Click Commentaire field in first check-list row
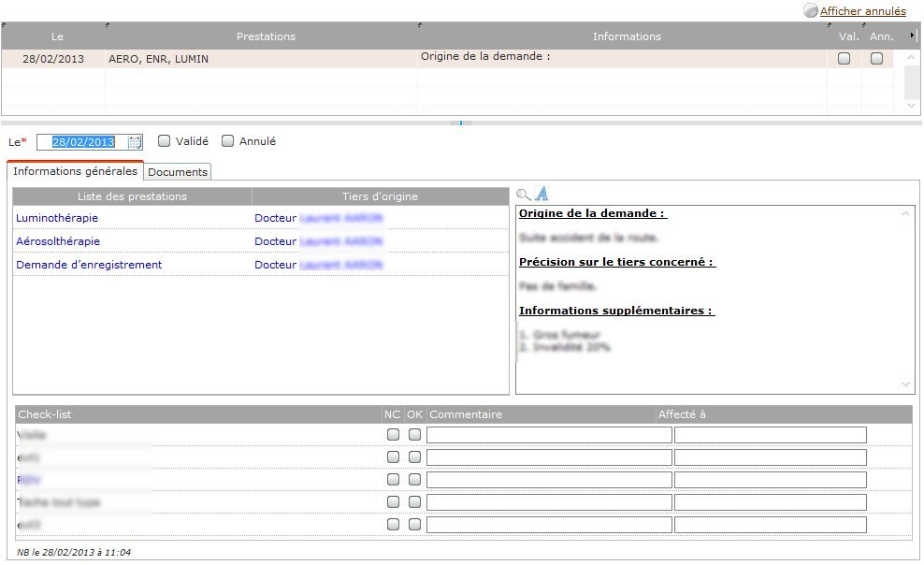Viewport: 924px width, 565px height. point(549,435)
